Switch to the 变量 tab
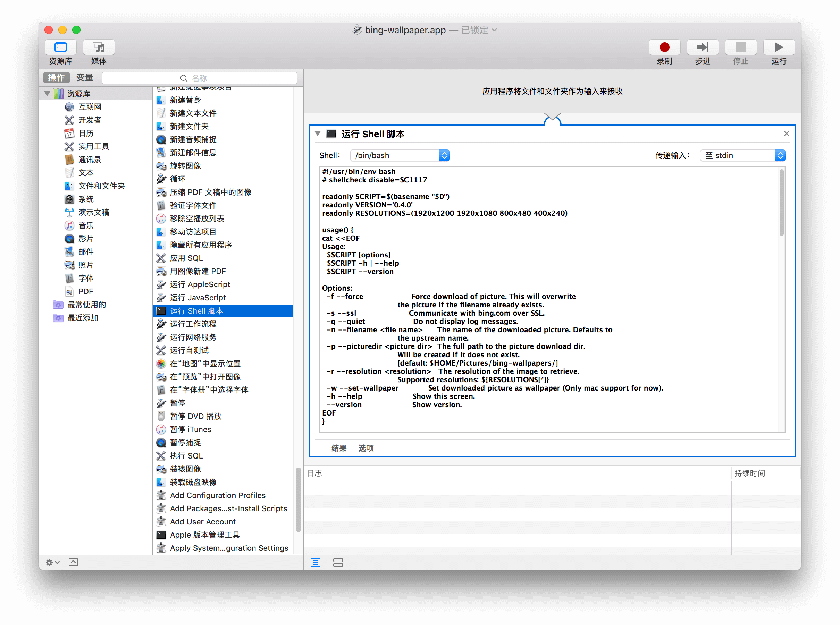Image resolution: width=840 pixels, height=625 pixels. [x=85, y=78]
